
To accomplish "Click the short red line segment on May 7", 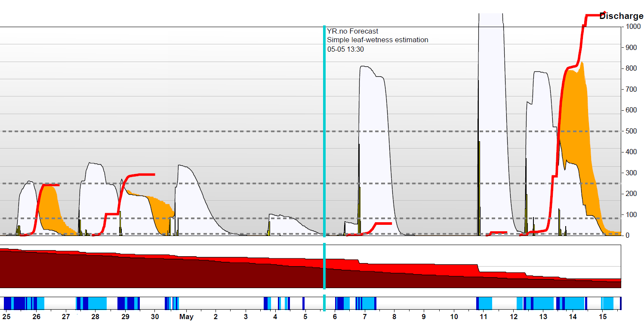I will tap(383, 224).
